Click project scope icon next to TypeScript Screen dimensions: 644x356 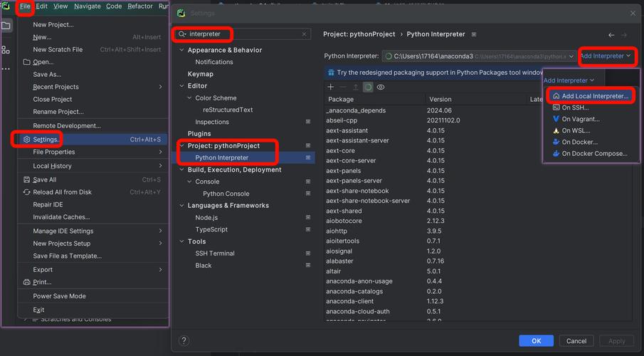(308, 229)
